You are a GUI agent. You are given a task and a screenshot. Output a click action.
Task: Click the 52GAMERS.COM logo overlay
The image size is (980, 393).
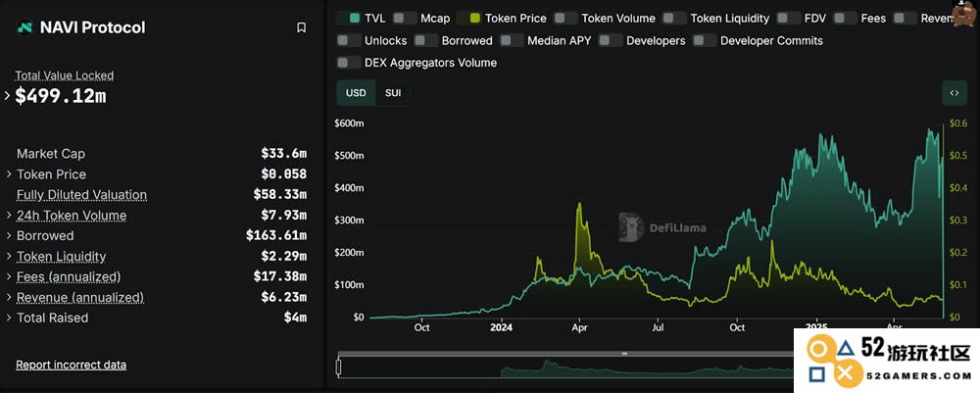887,361
